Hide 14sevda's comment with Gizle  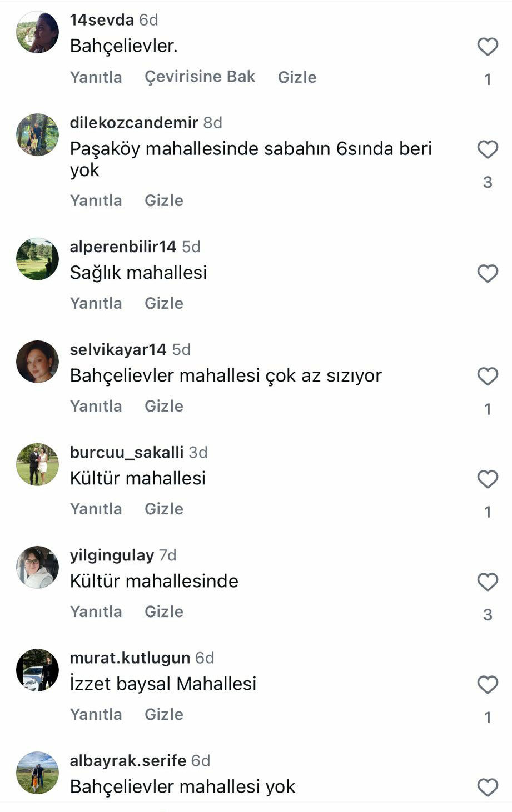point(297,77)
